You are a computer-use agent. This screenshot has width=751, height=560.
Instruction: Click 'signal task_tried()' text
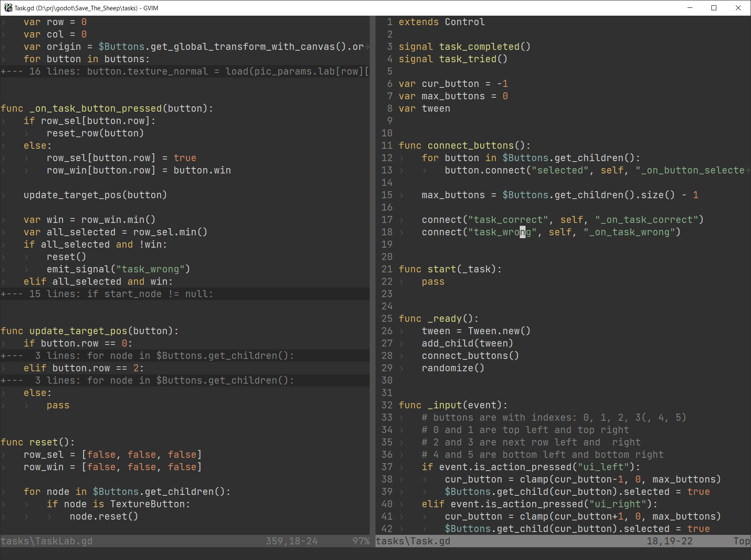click(453, 59)
